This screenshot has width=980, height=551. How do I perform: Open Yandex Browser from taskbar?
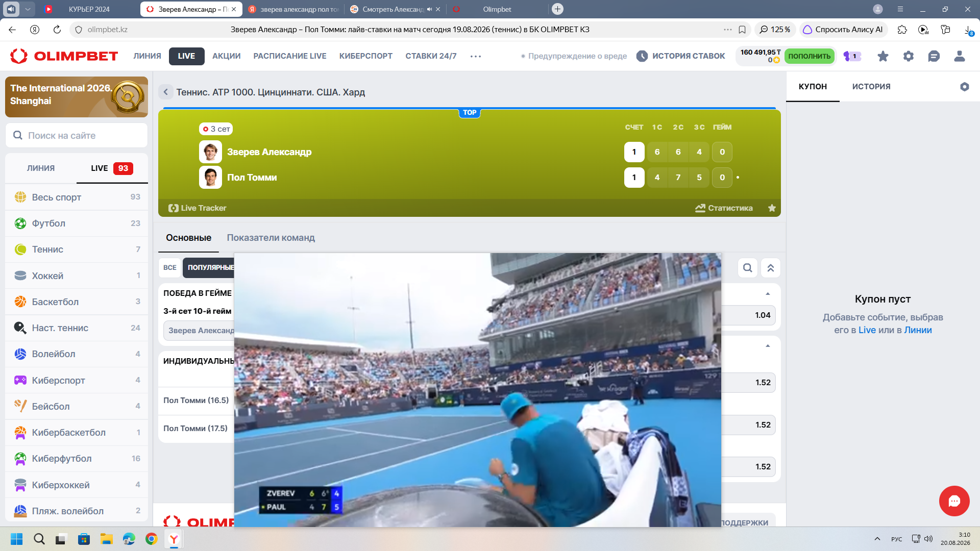tap(174, 539)
